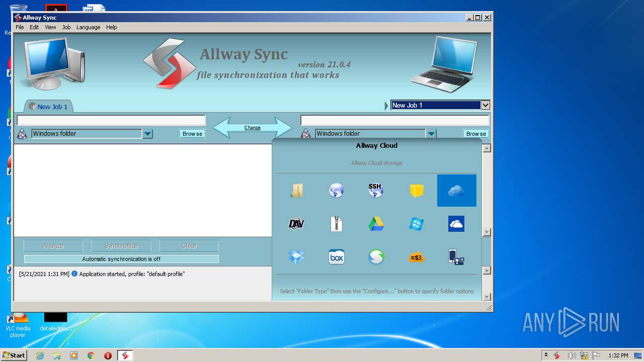Click the Analyze button
This screenshot has height=362, width=644.
click(x=53, y=246)
